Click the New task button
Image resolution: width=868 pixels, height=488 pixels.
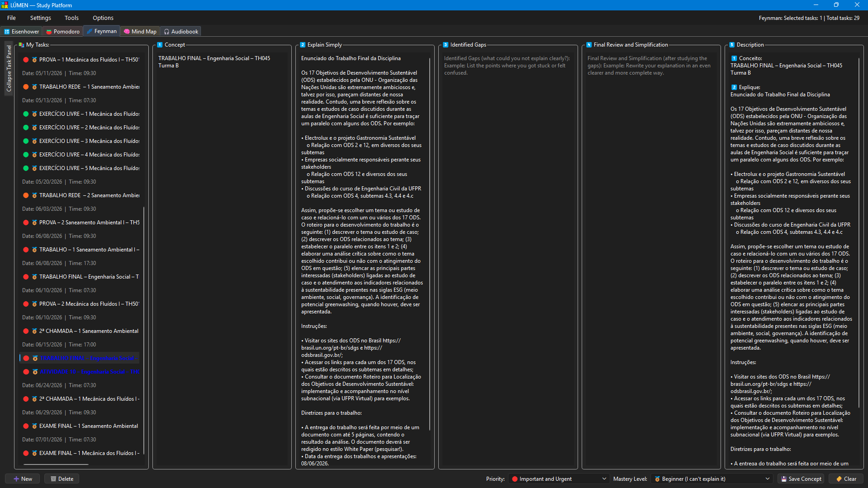[23, 479]
